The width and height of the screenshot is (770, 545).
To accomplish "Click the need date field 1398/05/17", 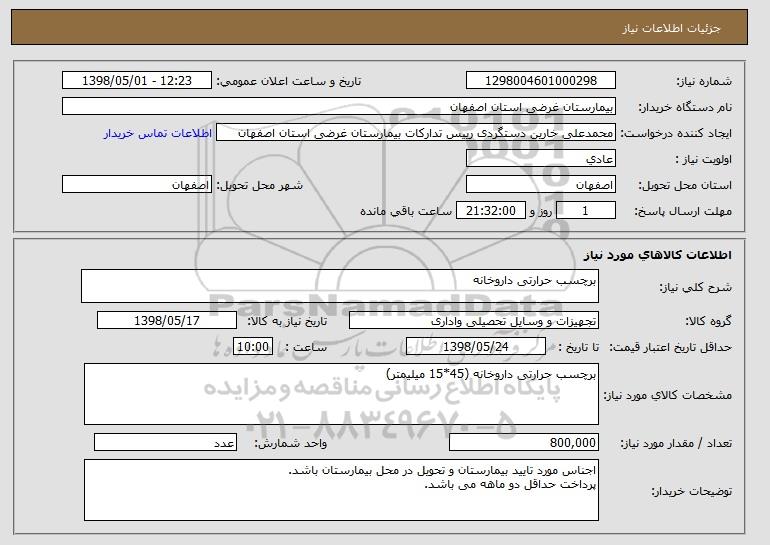I will coord(167,321).
